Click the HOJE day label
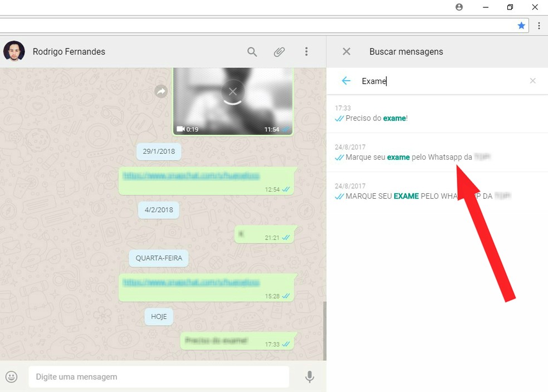 point(159,316)
